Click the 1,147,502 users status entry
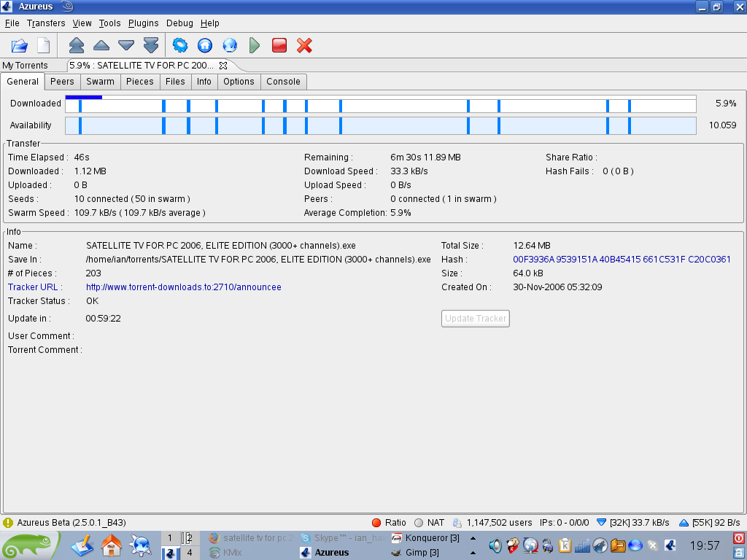Screen dimensions: 747x560 click(492, 523)
